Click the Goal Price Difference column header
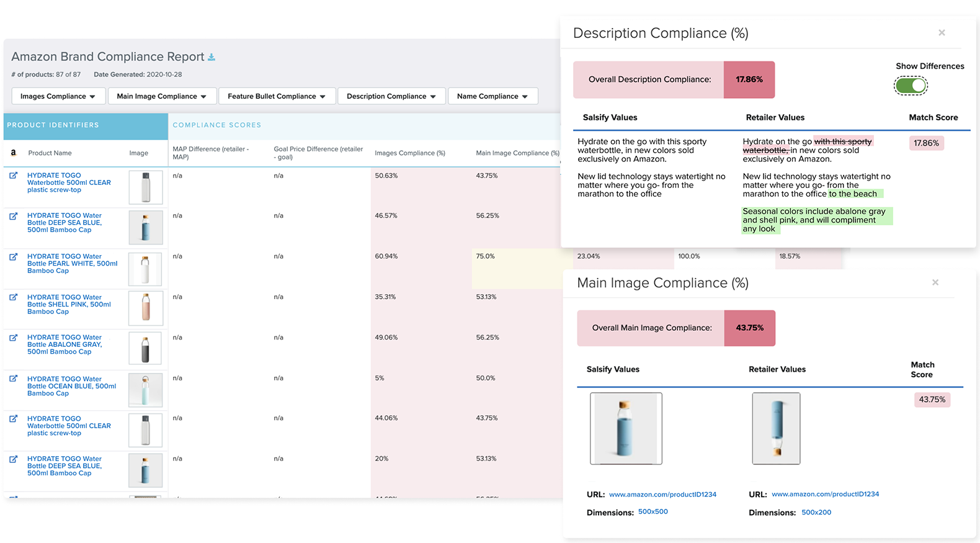The height and width of the screenshot is (543, 980). pyautogui.click(x=318, y=153)
